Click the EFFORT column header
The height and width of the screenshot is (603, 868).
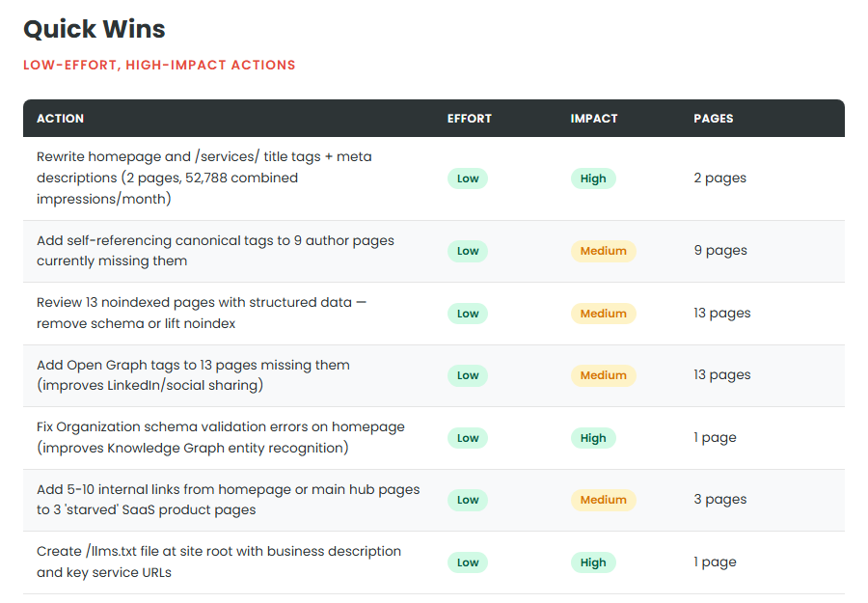pos(470,119)
